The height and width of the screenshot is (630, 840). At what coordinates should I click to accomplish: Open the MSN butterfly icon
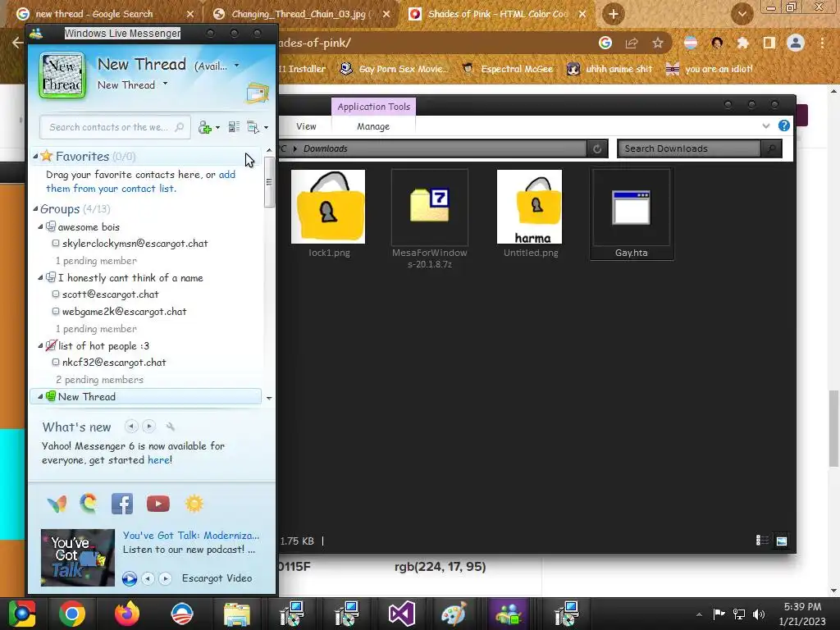click(57, 504)
